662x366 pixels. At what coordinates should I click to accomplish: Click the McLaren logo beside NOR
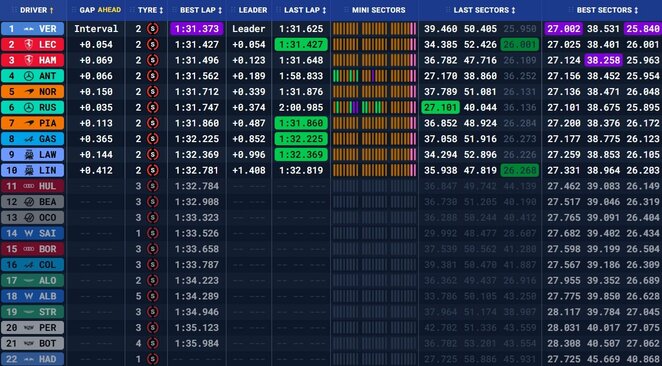[29, 92]
